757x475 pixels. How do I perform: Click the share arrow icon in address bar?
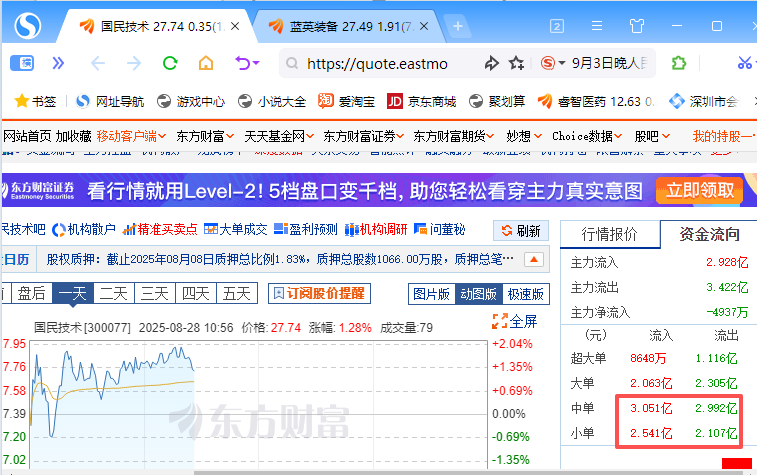coord(491,63)
